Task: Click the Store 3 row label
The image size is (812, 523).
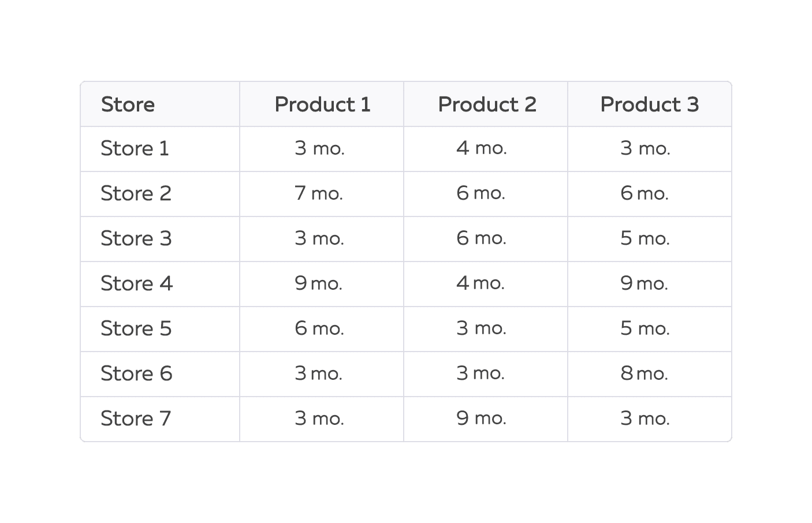Action: pos(136,238)
